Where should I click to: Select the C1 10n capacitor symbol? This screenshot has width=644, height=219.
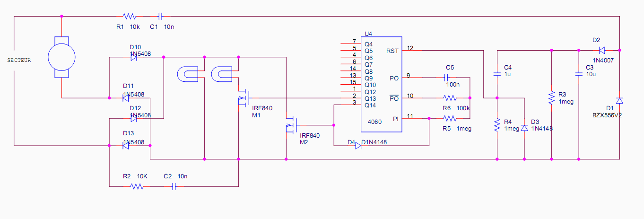pos(160,17)
